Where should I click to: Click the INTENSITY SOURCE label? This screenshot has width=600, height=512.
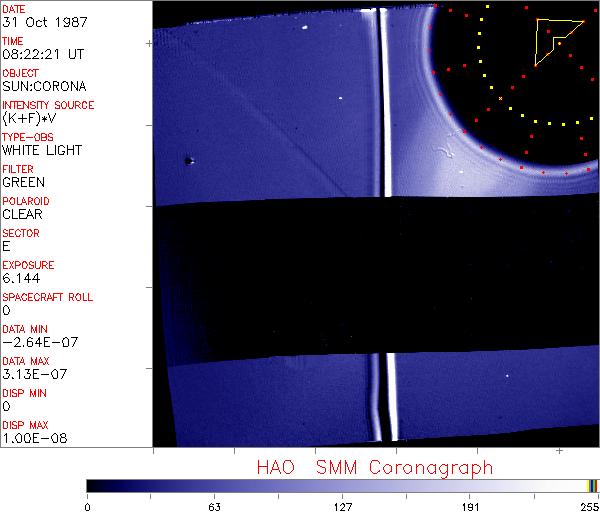(48, 105)
